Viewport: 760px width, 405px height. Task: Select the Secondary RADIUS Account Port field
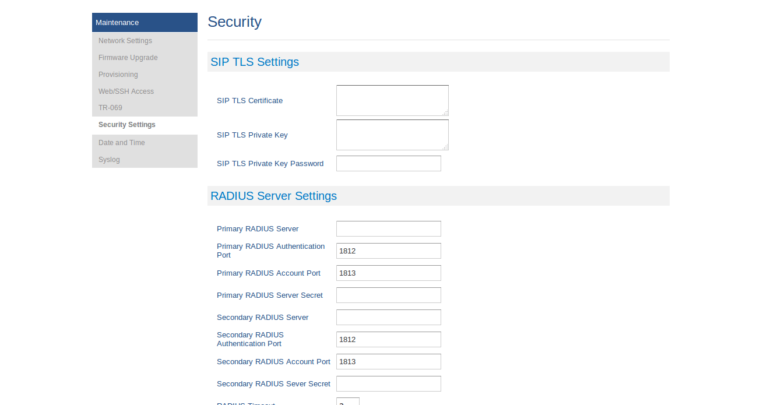click(x=388, y=361)
